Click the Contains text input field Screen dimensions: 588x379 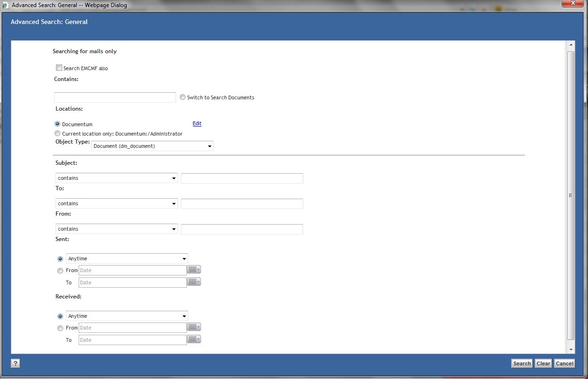click(x=115, y=97)
